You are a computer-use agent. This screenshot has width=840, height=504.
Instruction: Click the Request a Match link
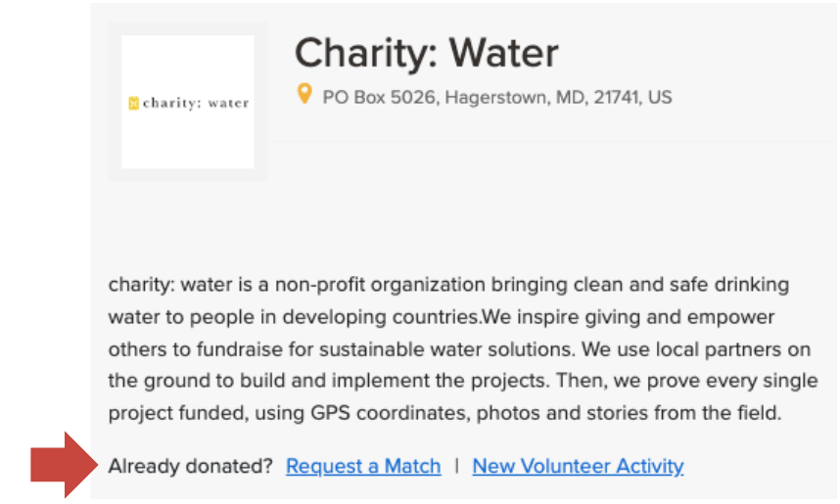pyautogui.click(x=363, y=467)
